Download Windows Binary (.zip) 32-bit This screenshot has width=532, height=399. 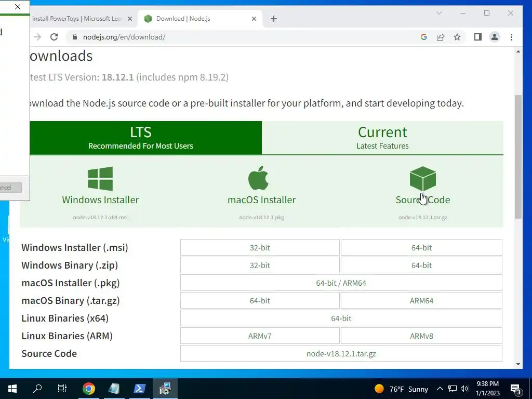coord(260,265)
